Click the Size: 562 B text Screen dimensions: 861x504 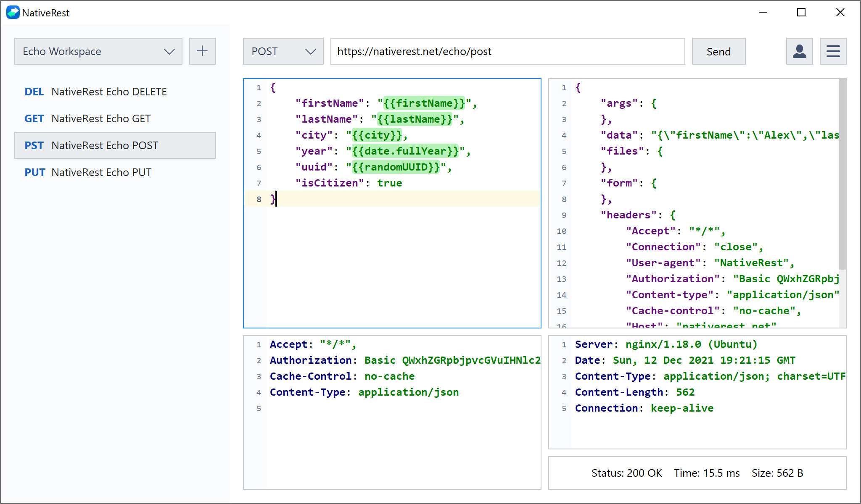(777, 473)
